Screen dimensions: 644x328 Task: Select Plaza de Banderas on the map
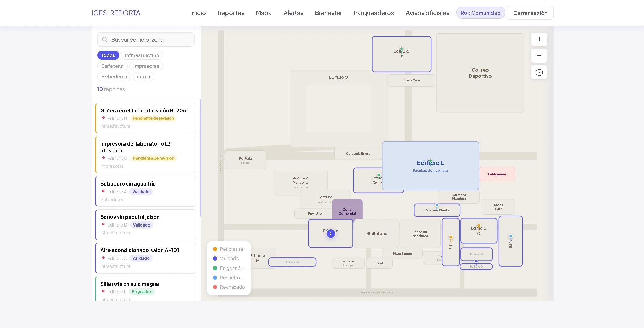tap(420, 234)
